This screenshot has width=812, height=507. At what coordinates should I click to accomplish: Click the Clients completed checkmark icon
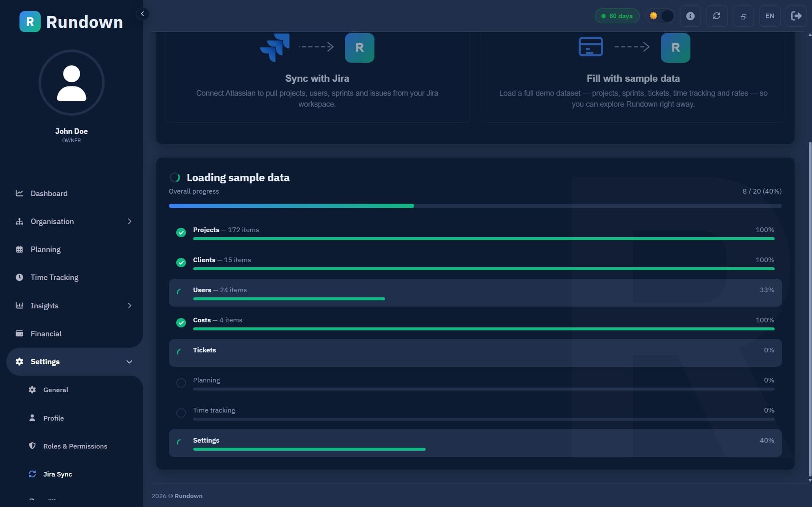coord(181,263)
